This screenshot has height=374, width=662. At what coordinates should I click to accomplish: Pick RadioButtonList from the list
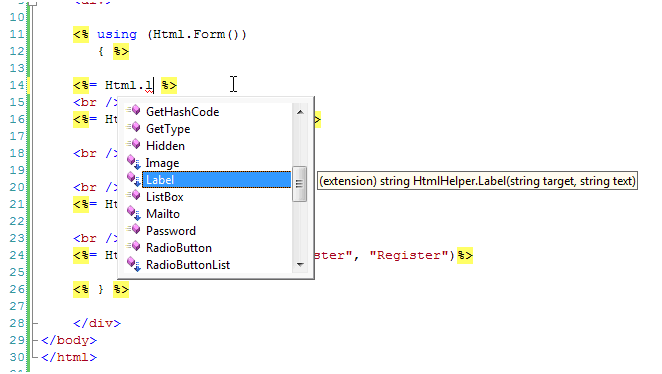coord(188,265)
